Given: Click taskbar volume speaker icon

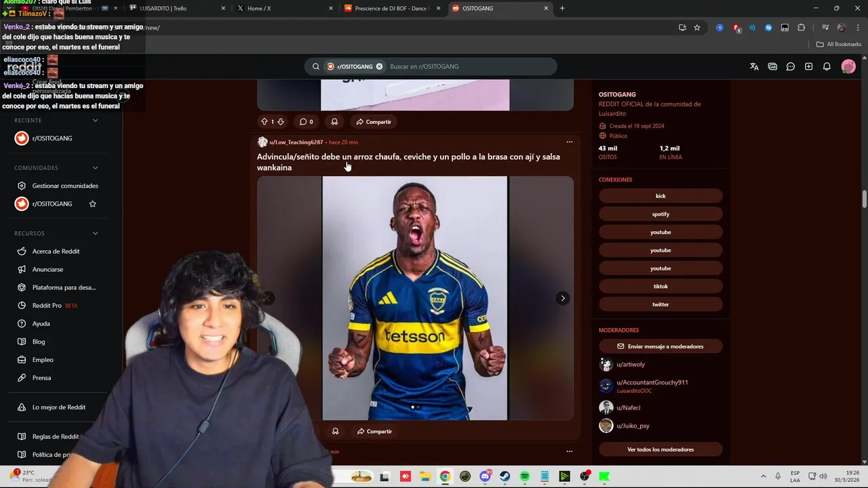Looking at the screenshot, I should (x=823, y=476).
